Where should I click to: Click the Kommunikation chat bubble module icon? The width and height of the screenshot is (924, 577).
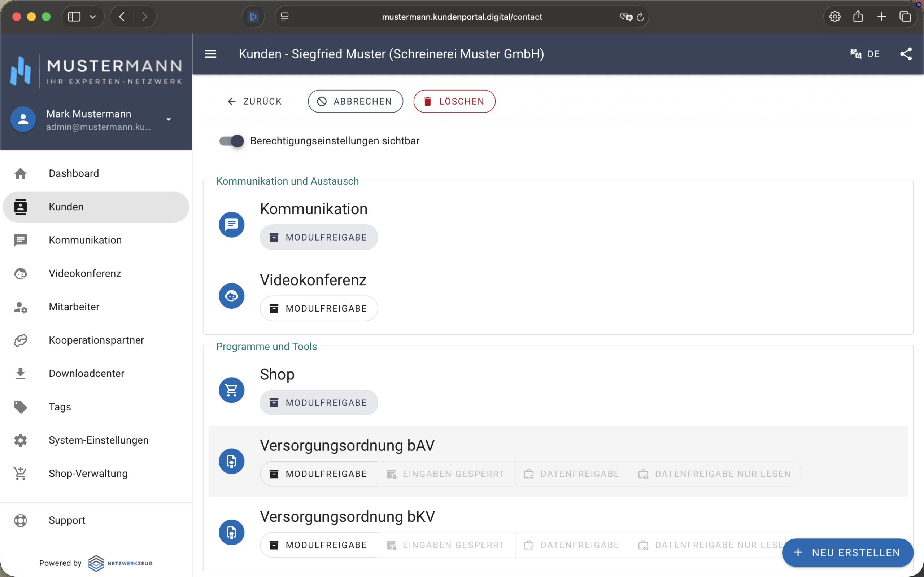click(x=231, y=224)
